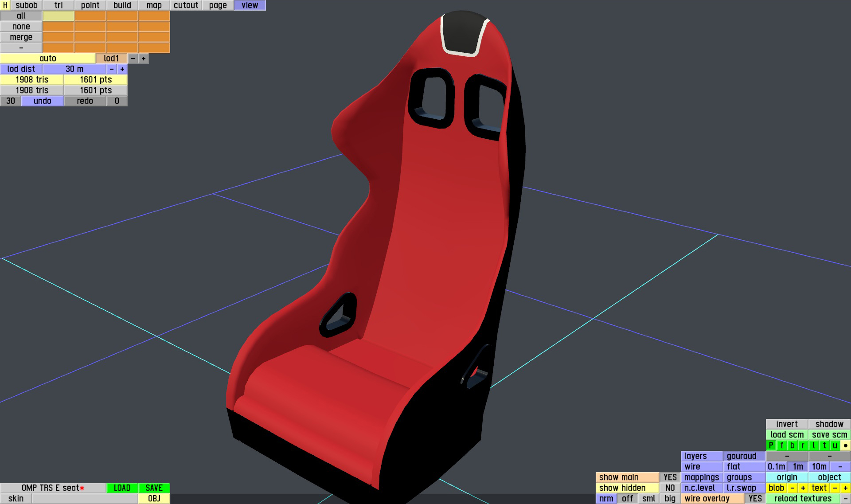851x504 pixels.
Task: Switch to the build tab
Action: [122, 5]
